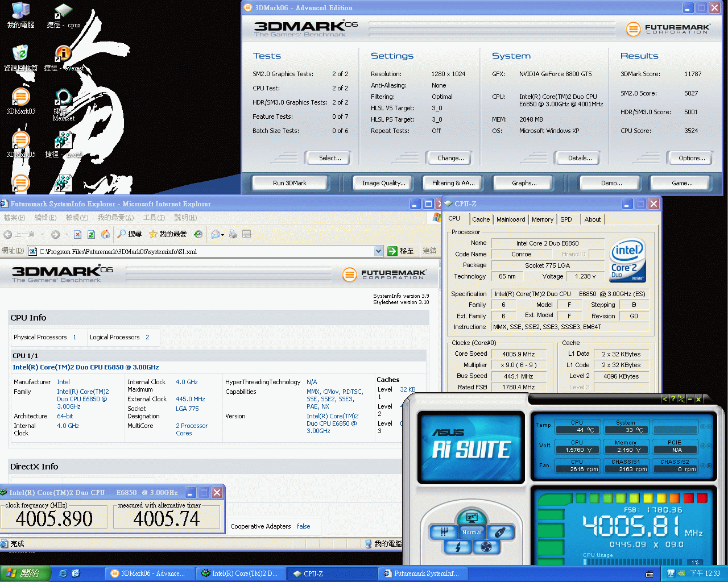728x582 pixels.
Task: Click the Refresh icon in Internet Explorer toolbar
Action: tap(92, 234)
